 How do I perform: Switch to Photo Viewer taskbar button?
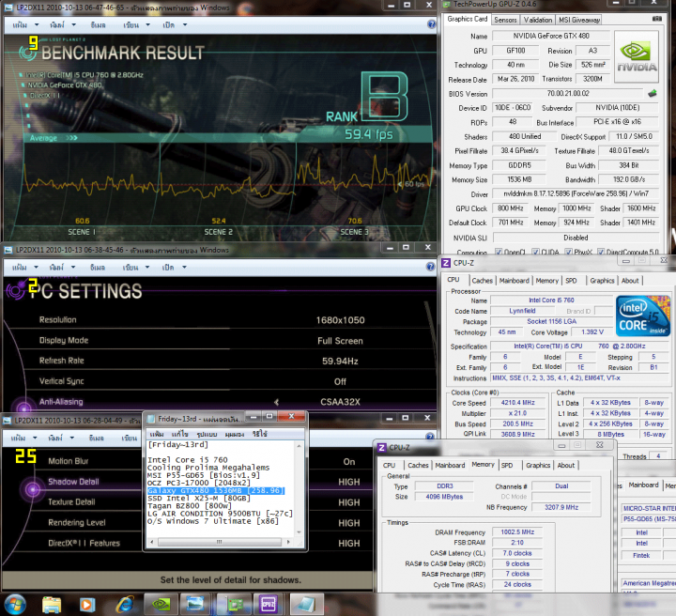tap(195, 604)
